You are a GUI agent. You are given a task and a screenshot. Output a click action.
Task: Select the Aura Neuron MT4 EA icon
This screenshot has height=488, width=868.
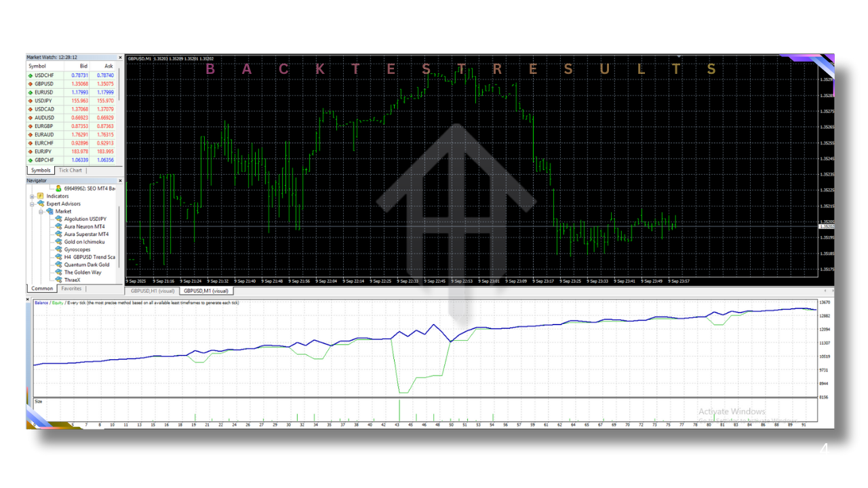[x=60, y=226]
